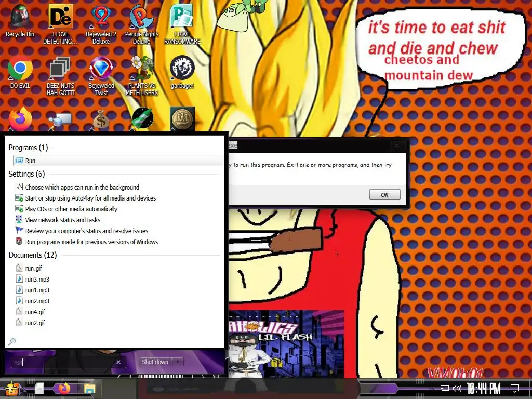This screenshot has height=399, width=532.
Task: Open run1.mp3 from the Documents results
Action: (37, 290)
